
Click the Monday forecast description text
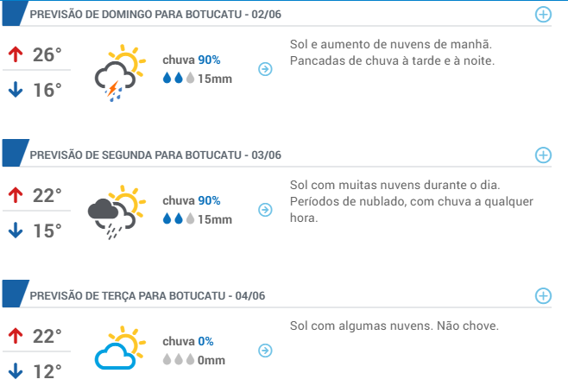coord(412,201)
